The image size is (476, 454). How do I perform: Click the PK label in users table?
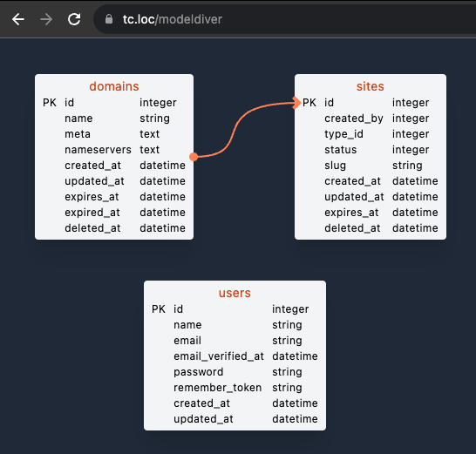(x=159, y=309)
